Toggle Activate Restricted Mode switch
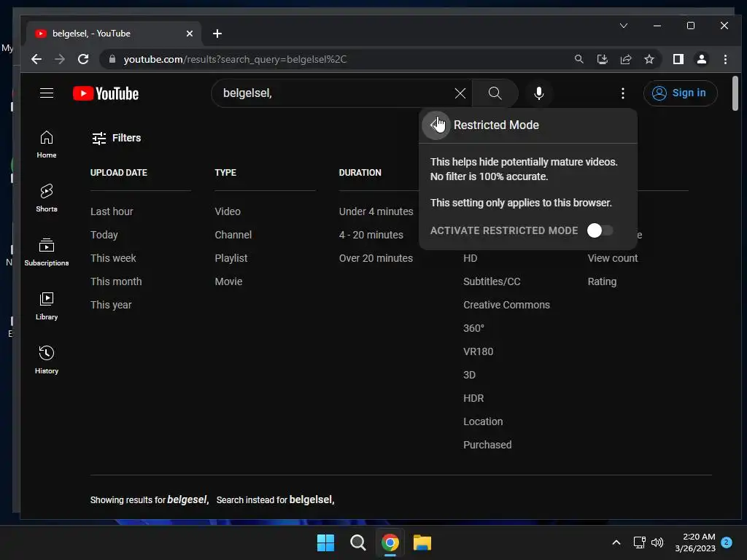This screenshot has height=560, width=747. tap(600, 230)
